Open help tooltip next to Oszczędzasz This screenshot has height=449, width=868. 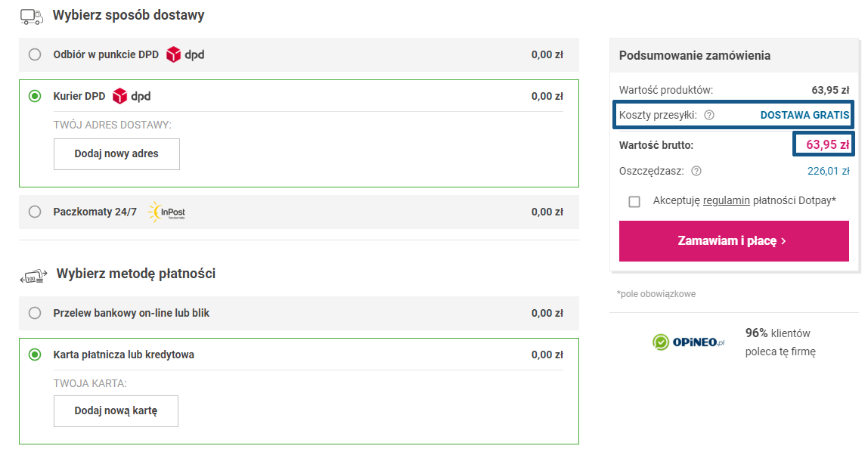point(696,171)
